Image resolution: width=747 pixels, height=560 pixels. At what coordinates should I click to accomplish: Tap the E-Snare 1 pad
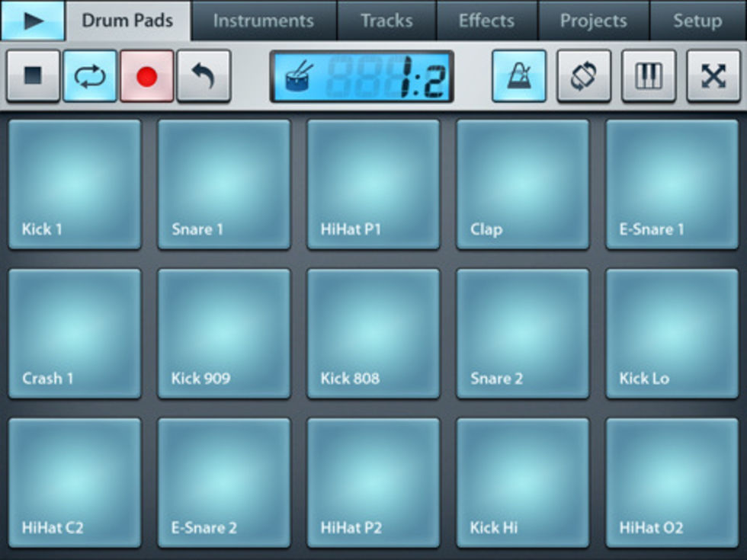[672, 184]
